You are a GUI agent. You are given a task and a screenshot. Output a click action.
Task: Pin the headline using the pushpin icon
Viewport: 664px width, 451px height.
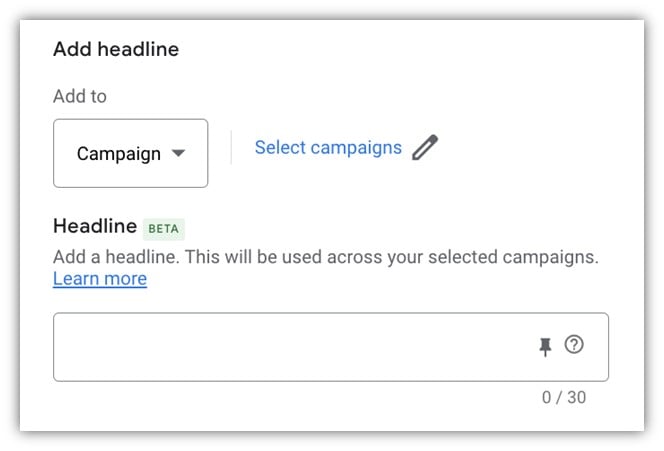(x=545, y=346)
